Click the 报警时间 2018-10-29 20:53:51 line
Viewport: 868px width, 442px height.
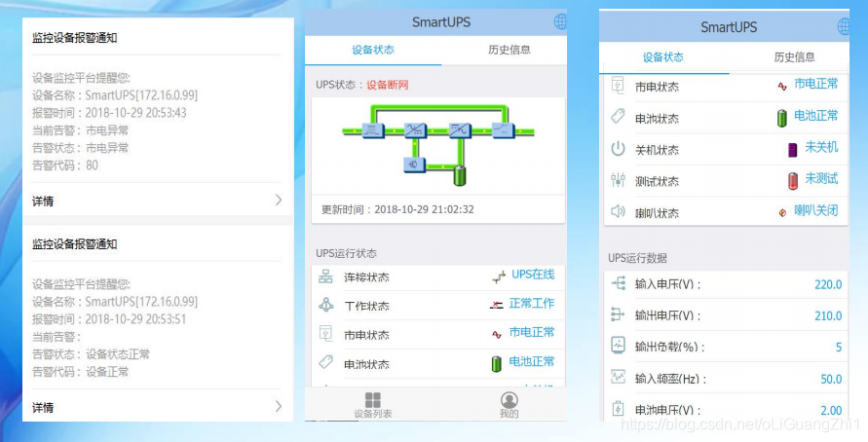(109, 319)
